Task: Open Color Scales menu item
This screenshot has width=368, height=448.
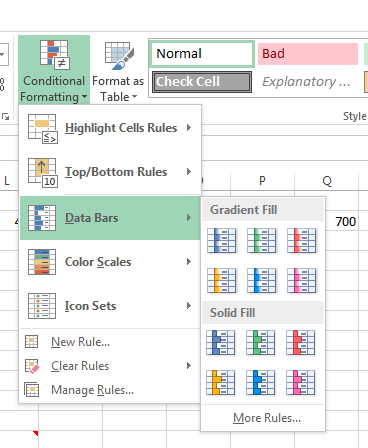Action: (x=110, y=262)
